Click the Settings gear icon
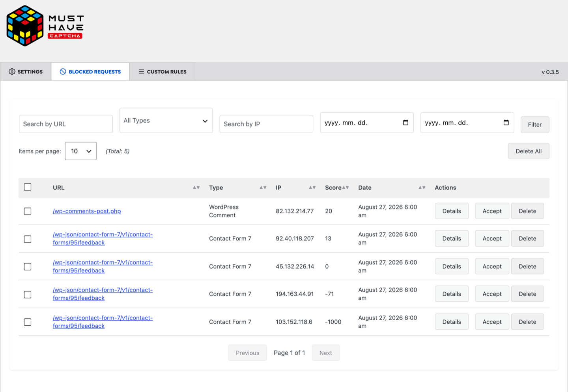568x392 pixels. (x=12, y=71)
